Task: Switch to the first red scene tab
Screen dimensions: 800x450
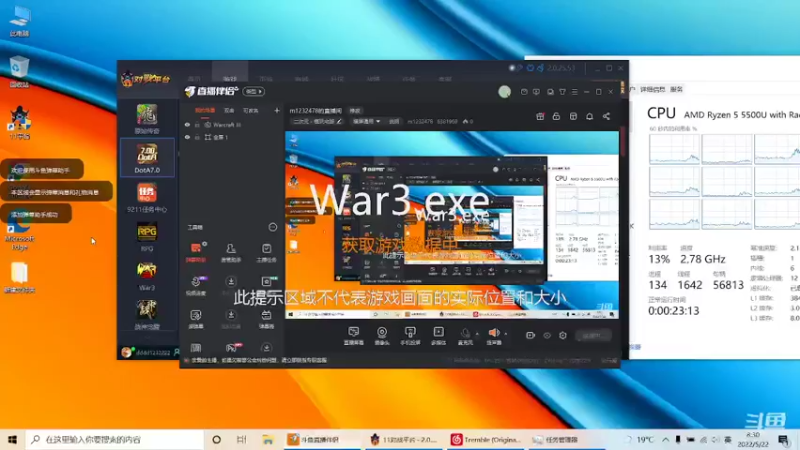Action: (x=205, y=110)
